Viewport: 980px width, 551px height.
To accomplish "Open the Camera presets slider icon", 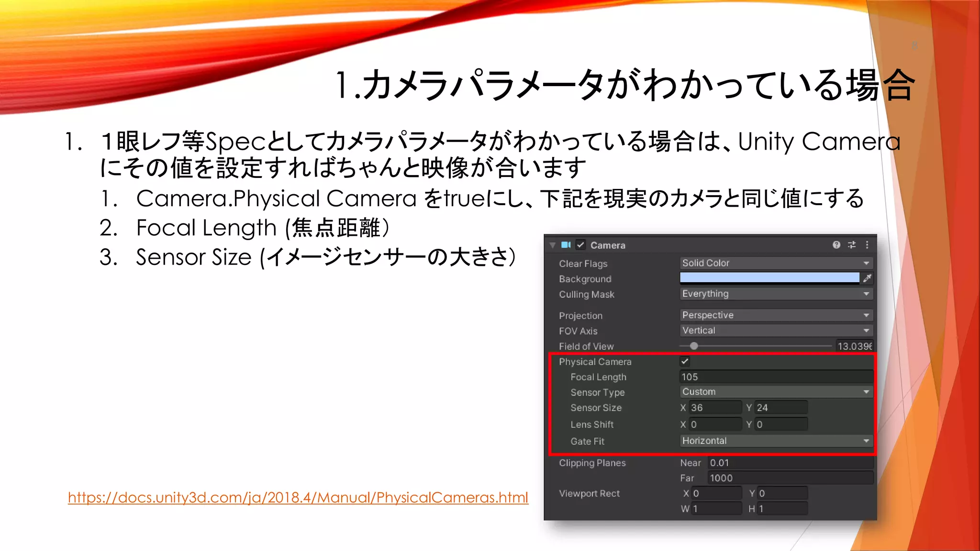I will 852,245.
